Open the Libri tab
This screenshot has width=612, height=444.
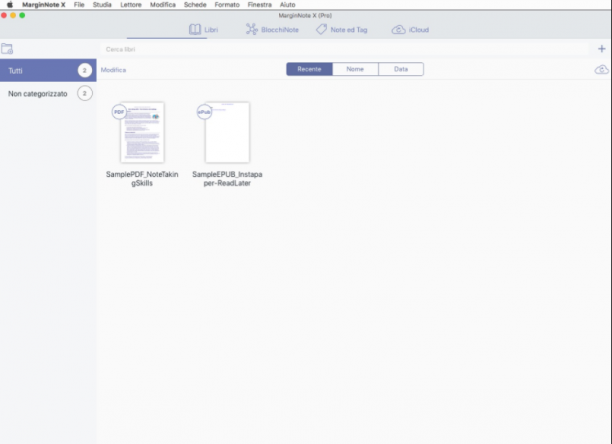click(203, 30)
